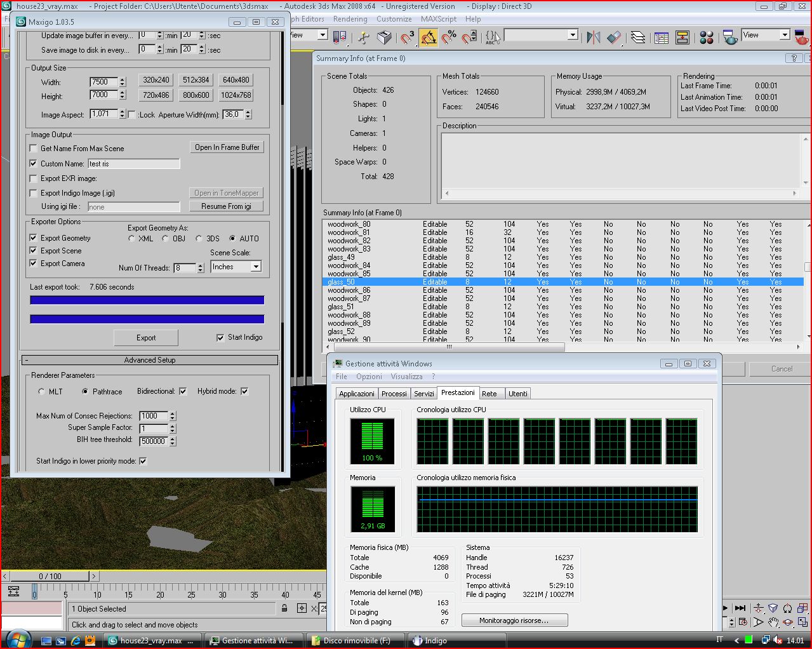
Task: Enable Get Name From Max Scene
Action: (34, 149)
